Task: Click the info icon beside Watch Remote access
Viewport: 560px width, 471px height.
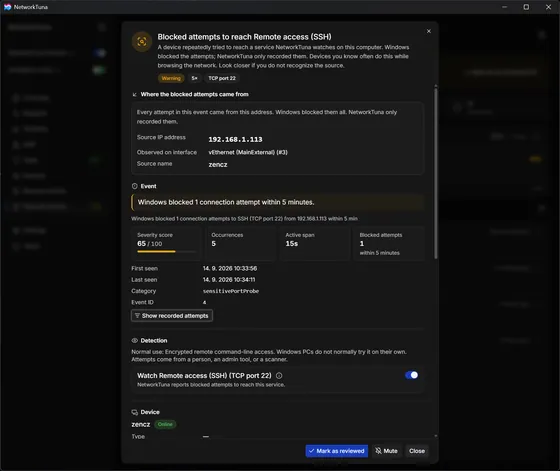Action: click(x=279, y=376)
